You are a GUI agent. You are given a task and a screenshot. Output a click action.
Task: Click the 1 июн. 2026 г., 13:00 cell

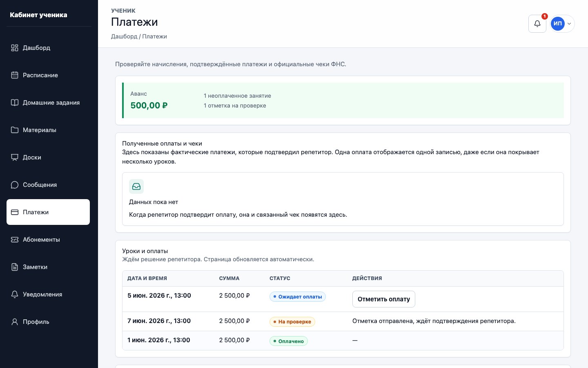[x=159, y=340]
